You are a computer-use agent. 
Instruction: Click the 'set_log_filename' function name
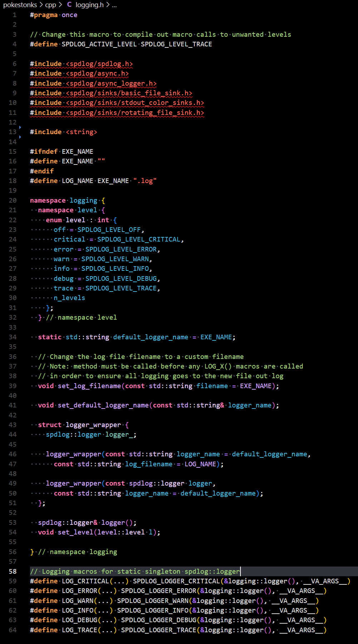pos(89,386)
